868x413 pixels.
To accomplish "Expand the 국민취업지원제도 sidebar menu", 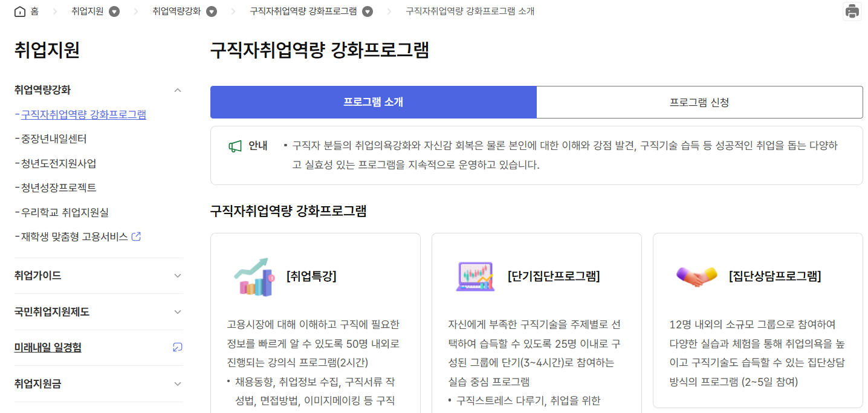I will [178, 311].
